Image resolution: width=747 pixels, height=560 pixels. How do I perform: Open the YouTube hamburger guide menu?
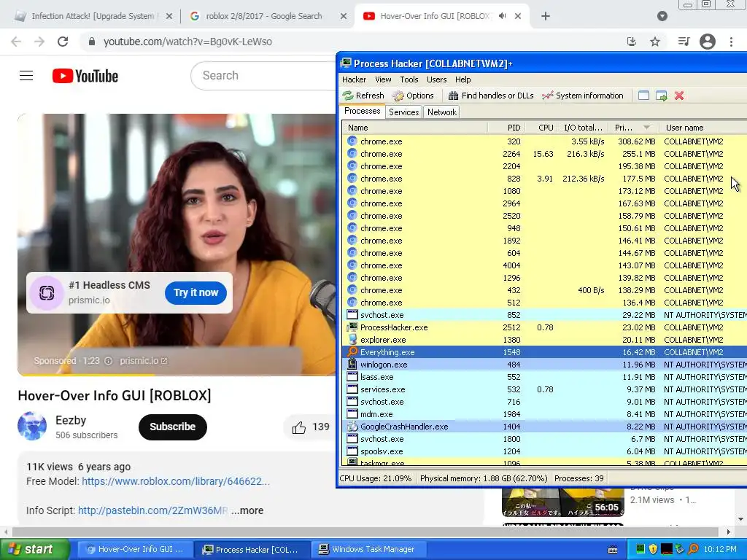point(26,76)
